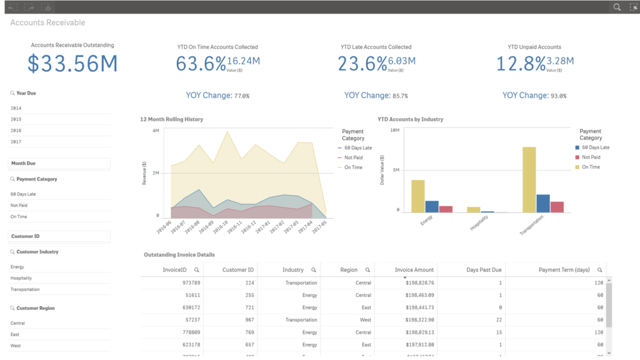
Task: Click the InvoiceID column search icon
Action: coord(196,270)
